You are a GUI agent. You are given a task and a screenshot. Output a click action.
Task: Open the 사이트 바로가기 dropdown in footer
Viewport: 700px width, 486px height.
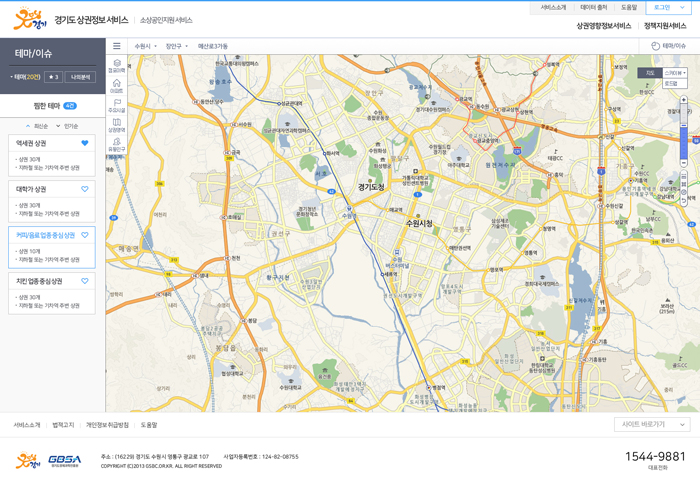click(x=652, y=424)
